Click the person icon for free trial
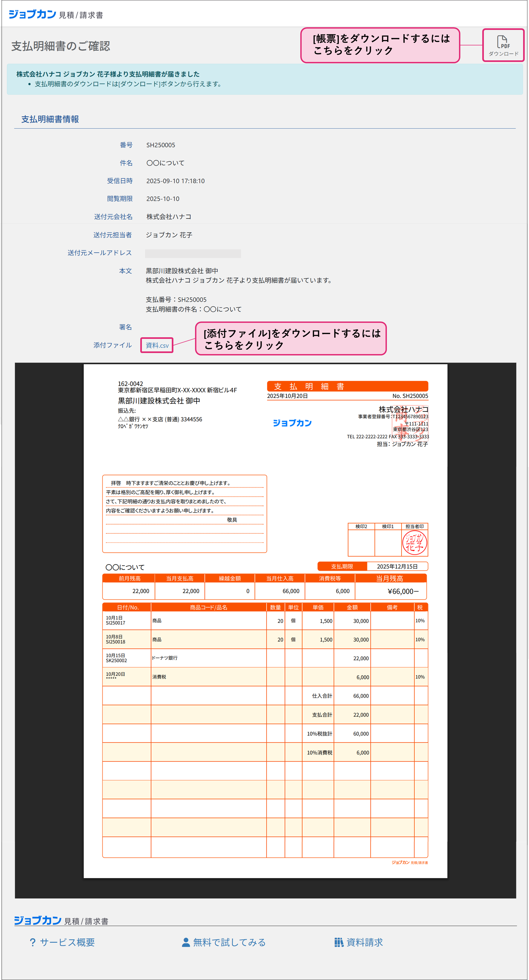Image resolution: width=529 pixels, height=980 pixels. 186,942
